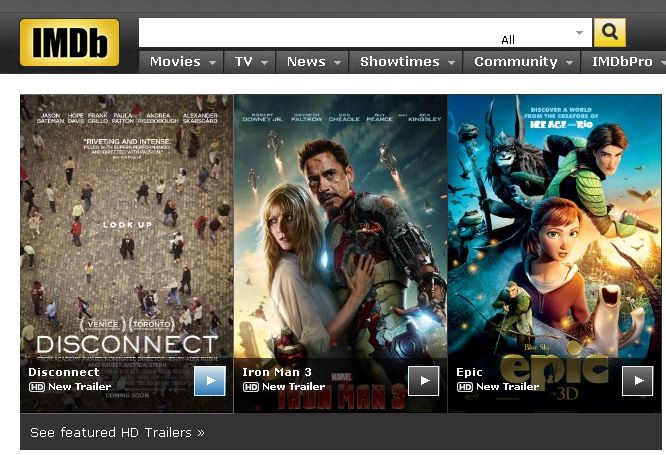Click the Disconnect title link

[64, 372]
